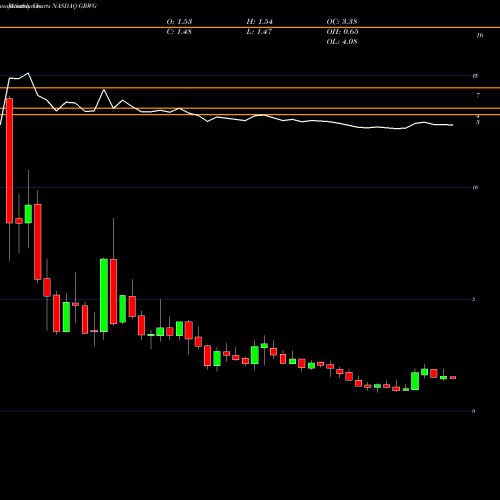Click the 'OL: 4.08' reading
Viewport: 500px width, 500px height.
tap(342, 42)
